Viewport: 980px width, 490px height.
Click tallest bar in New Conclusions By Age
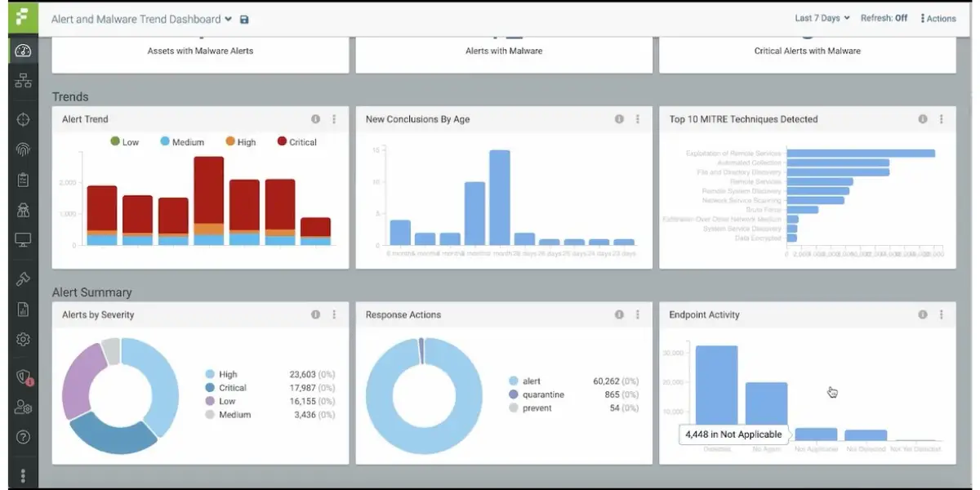click(x=500, y=198)
